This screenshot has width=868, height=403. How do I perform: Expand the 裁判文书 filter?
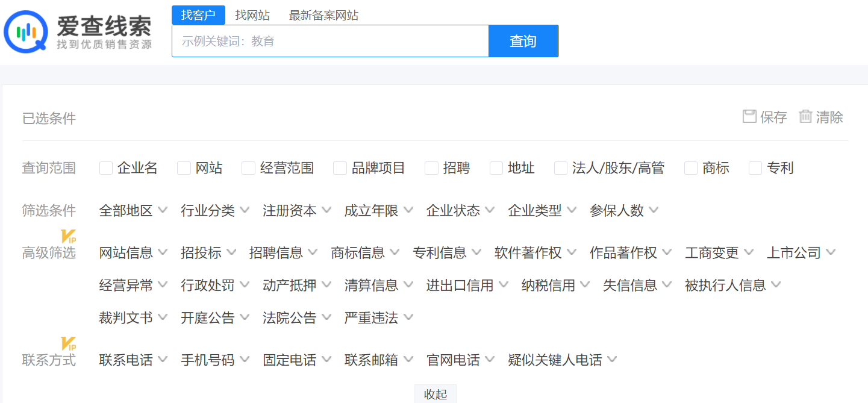[x=134, y=317]
